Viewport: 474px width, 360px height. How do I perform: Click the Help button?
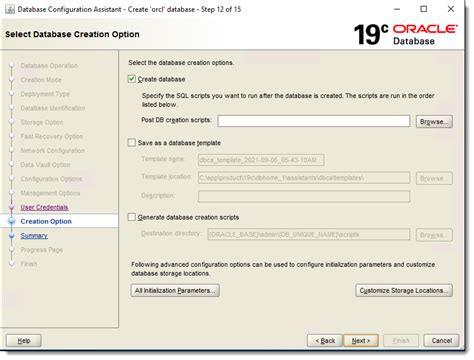click(x=24, y=341)
